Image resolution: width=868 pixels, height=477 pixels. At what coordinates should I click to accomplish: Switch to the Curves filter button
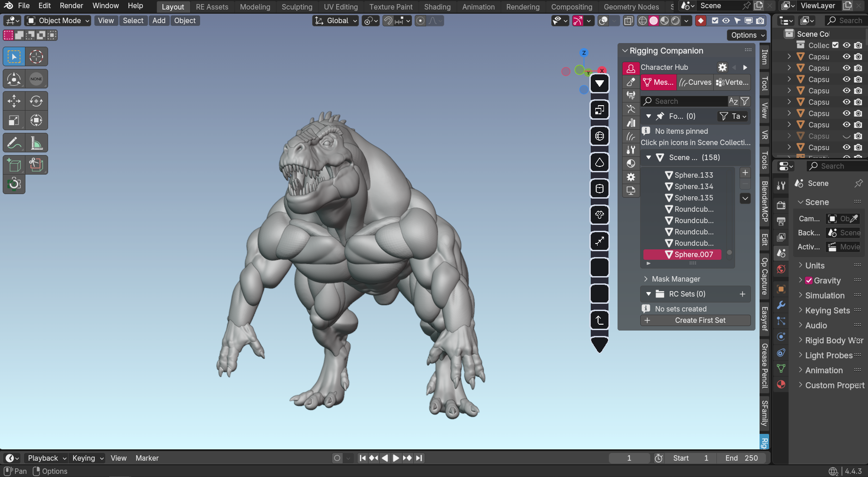[695, 82]
